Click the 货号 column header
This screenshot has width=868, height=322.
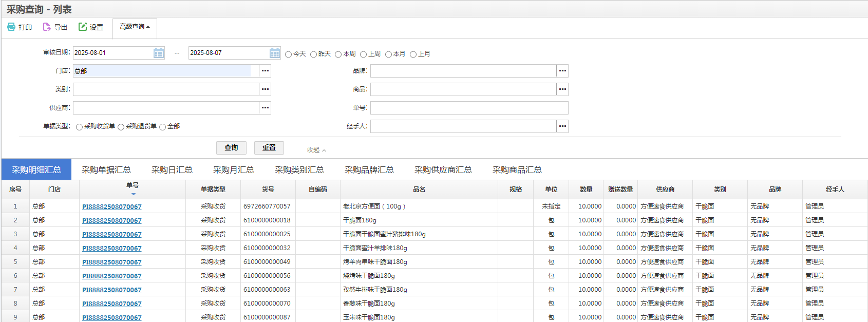268,190
